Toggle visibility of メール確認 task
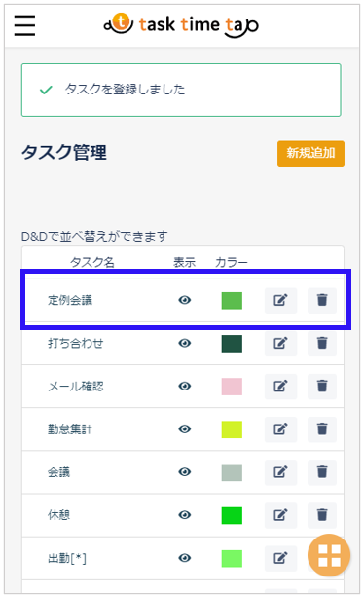Viewport: 364px width, 595px height. (x=185, y=387)
